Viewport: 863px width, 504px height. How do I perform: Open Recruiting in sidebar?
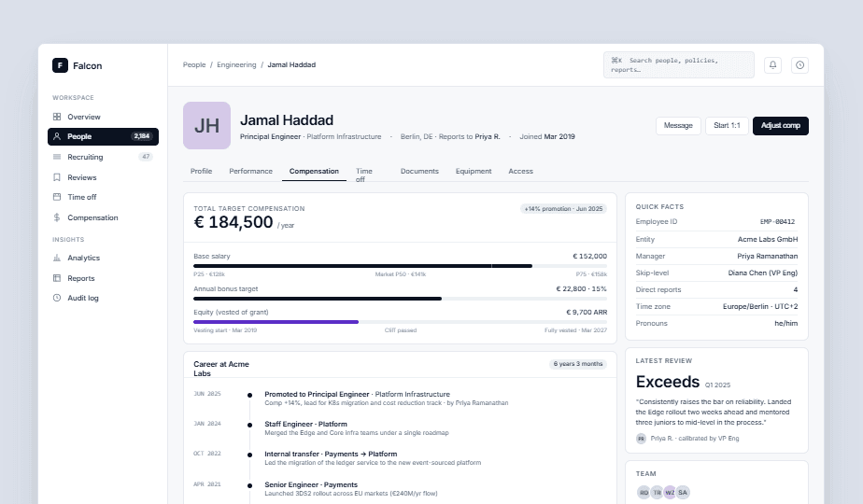point(103,157)
